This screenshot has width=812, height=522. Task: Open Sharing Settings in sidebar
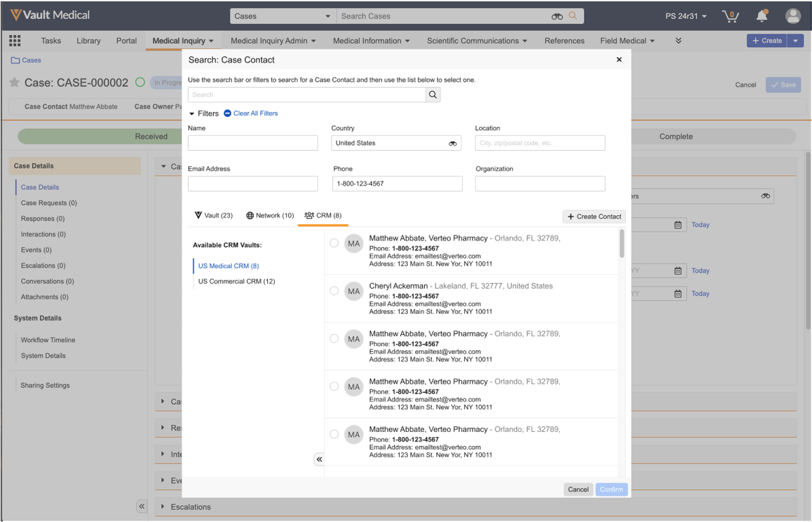click(45, 385)
